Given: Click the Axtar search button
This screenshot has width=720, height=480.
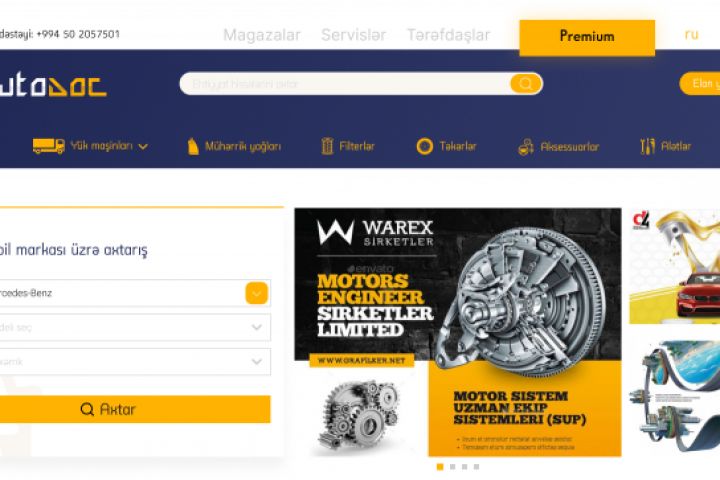Looking at the screenshot, I should (x=133, y=409).
